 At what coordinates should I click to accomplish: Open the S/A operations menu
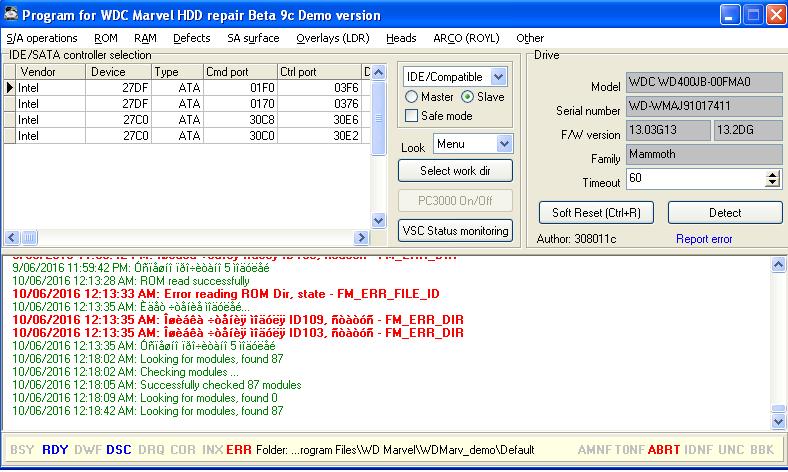(42, 38)
